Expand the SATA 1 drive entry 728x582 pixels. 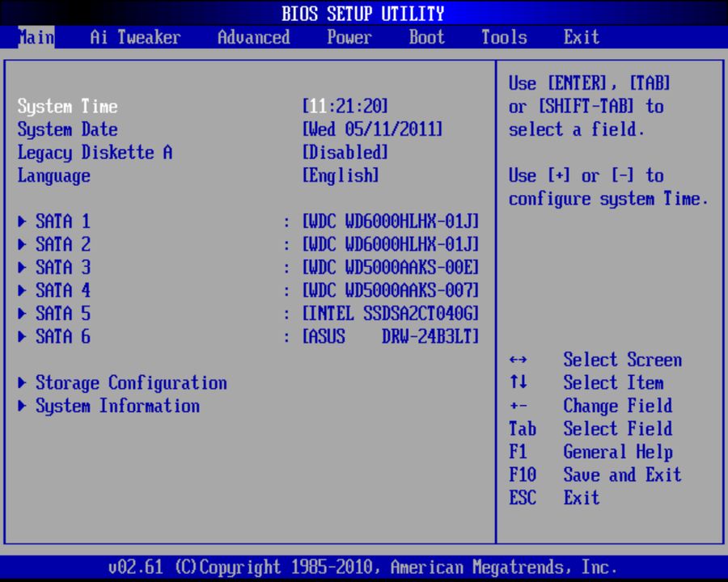(62, 221)
